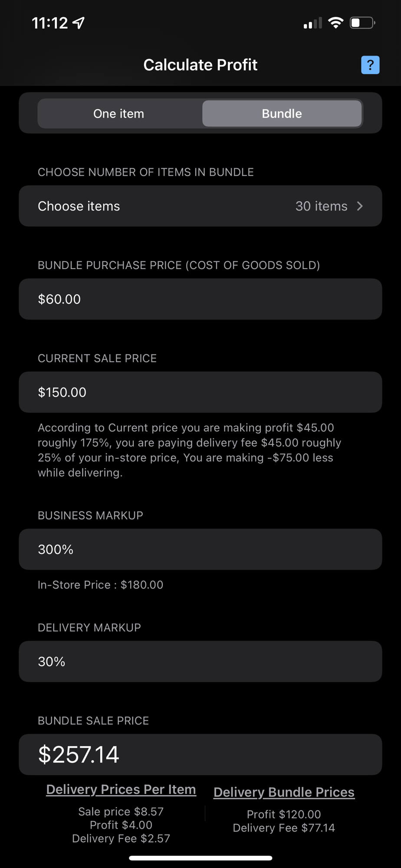
Task: Tap the Calculate Profit title
Action: coord(200,65)
